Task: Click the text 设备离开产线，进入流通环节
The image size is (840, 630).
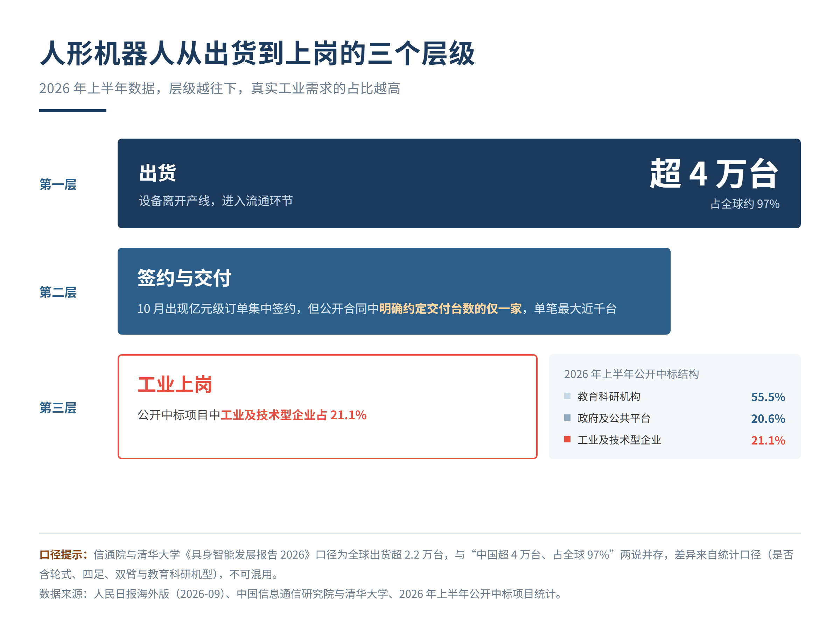Action: click(x=216, y=201)
